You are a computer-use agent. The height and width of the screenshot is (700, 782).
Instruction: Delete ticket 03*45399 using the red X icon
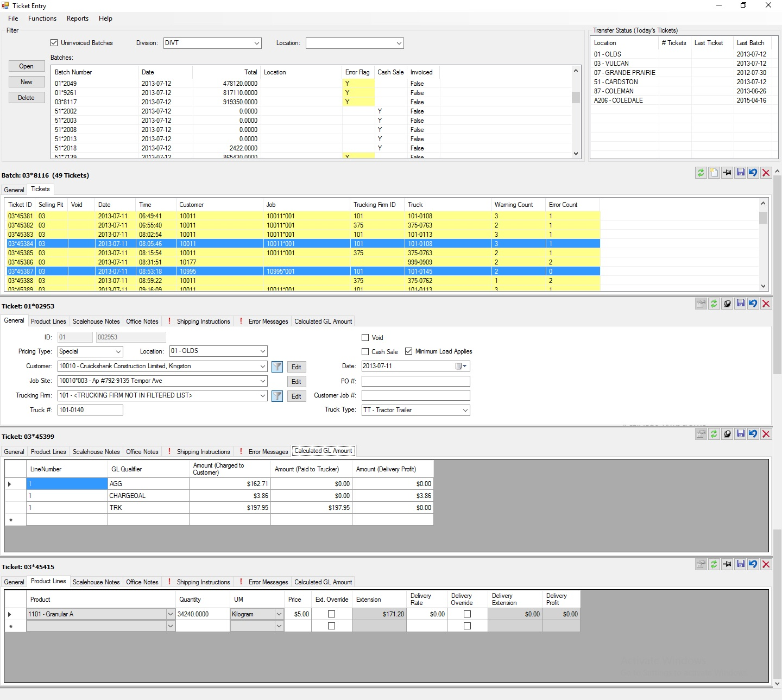click(x=766, y=434)
